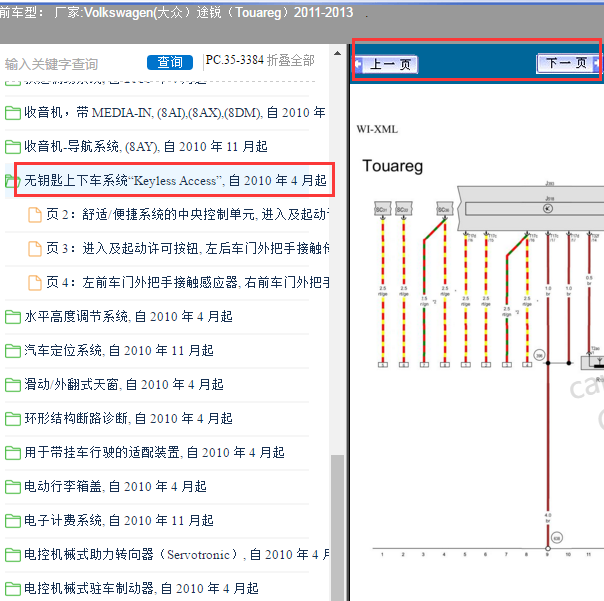Click document icon of 页 3
The height and width of the screenshot is (601, 604).
pos(35,248)
